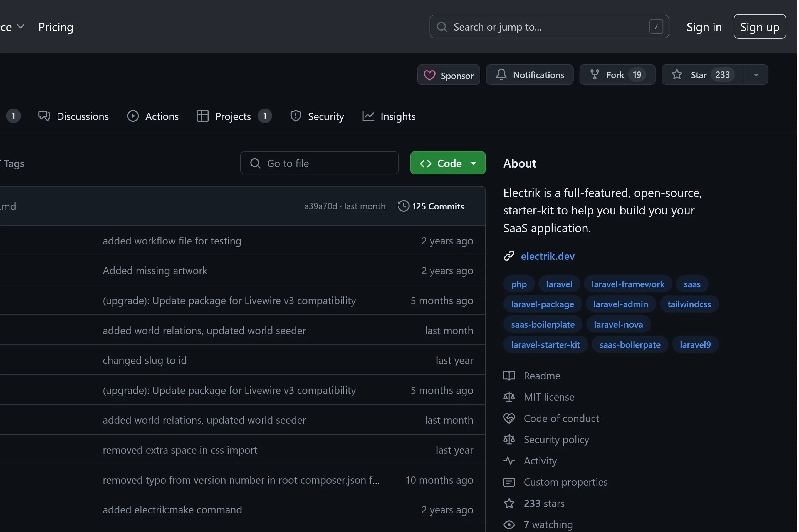
Task: Click the Activity pulse icon
Action: pos(509,461)
